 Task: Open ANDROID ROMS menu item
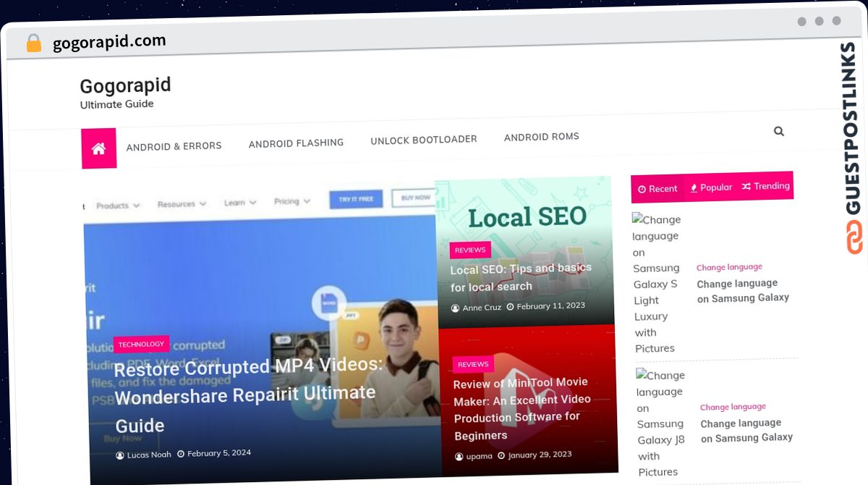point(541,137)
